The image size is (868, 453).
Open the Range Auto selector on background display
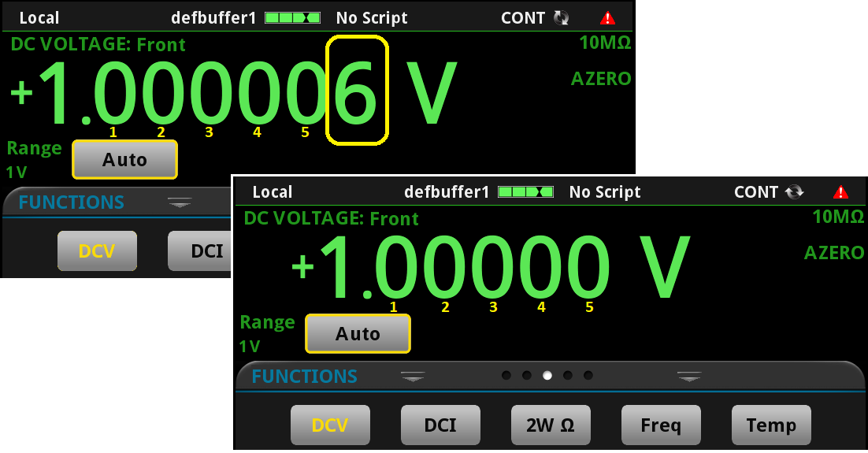pos(124,160)
